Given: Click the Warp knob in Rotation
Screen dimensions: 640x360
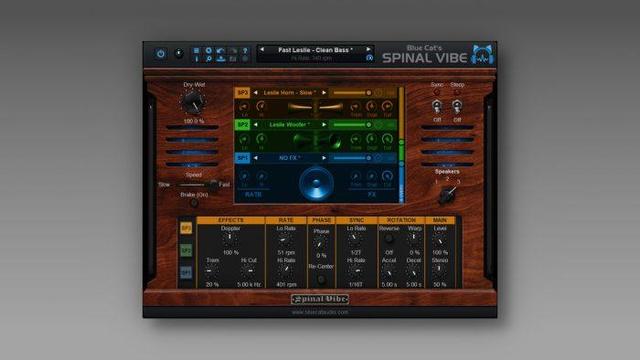Looking at the screenshot, I should [414, 239].
